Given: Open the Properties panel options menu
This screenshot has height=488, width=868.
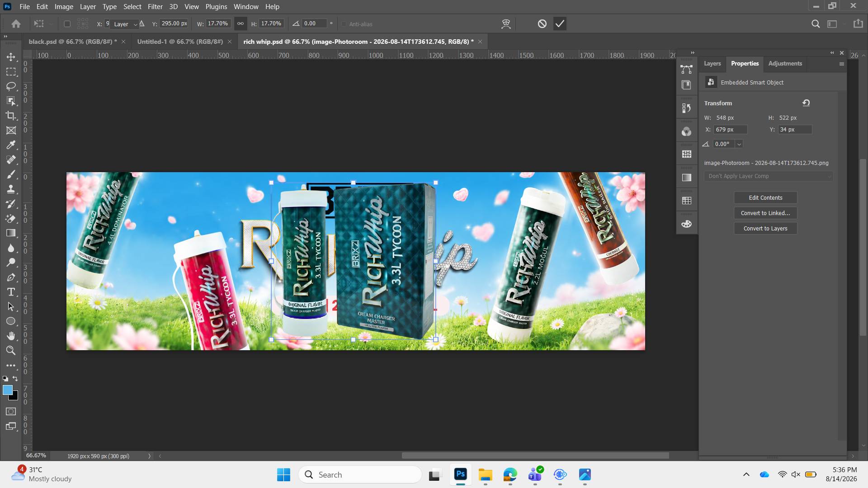Looking at the screenshot, I should (x=841, y=64).
